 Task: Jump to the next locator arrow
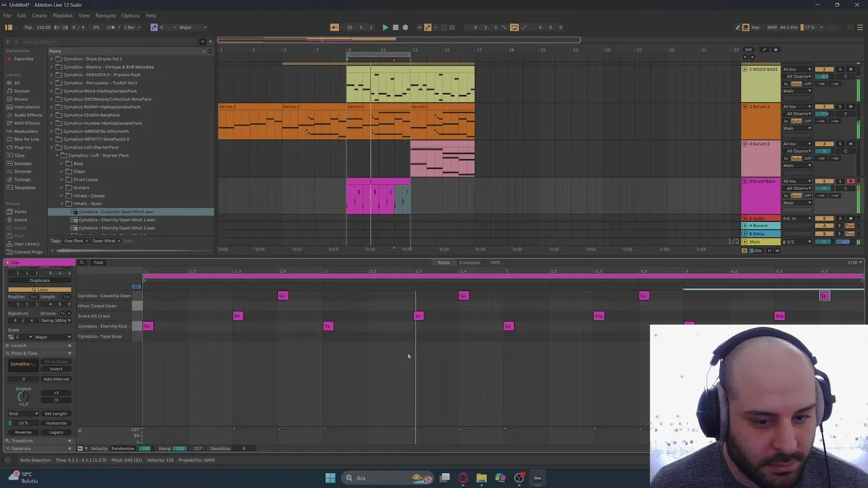click(752, 57)
